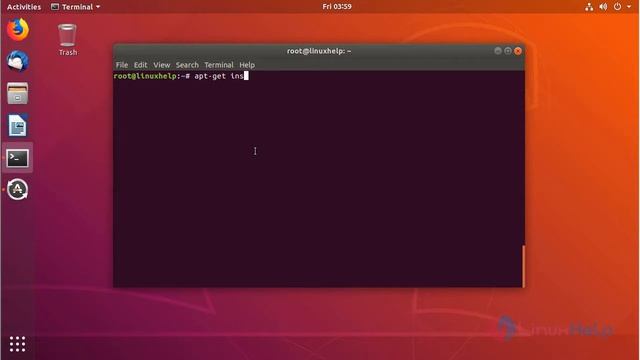Open the Terminal menu in menu bar
The height and width of the screenshot is (360, 640).
[x=219, y=65]
